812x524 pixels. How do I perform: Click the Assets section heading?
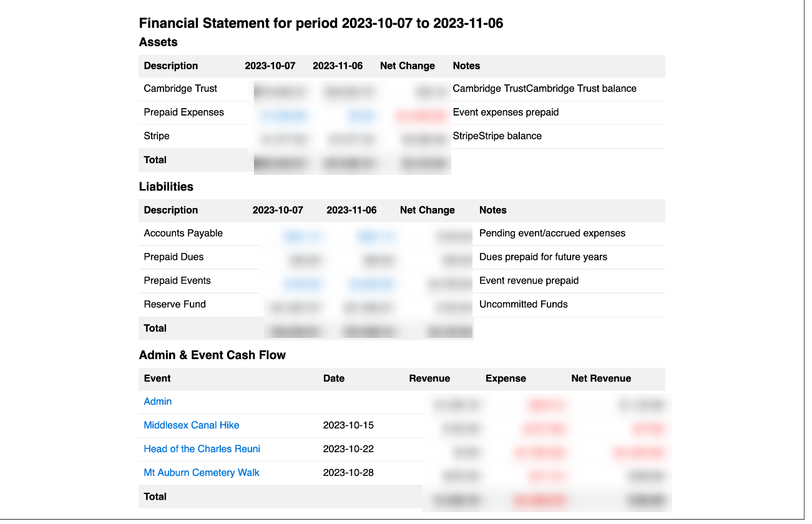tap(158, 42)
